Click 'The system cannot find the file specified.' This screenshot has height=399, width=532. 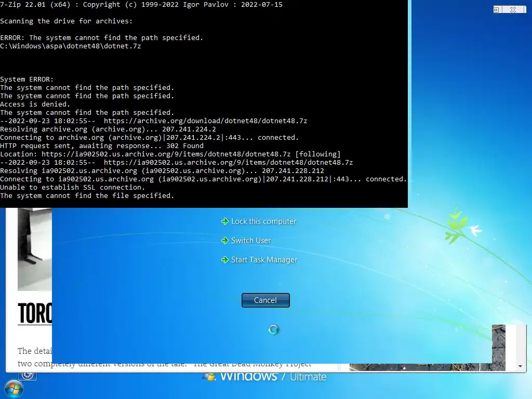[x=87, y=196]
